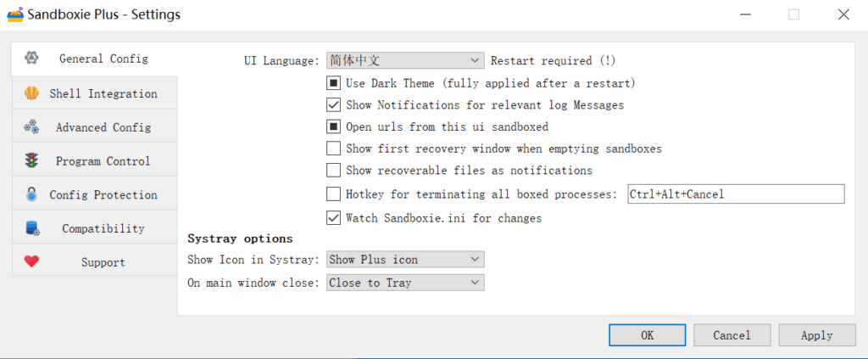This screenshot has height=359, width=868.
Task: Click the padlock icon for Config Protection
Action: 31,194
